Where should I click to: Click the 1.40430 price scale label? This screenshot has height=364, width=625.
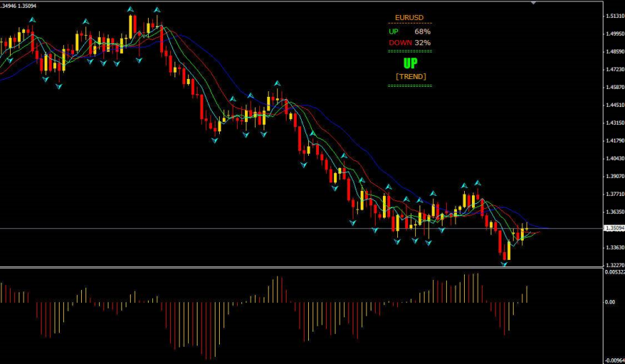[615, 159]
